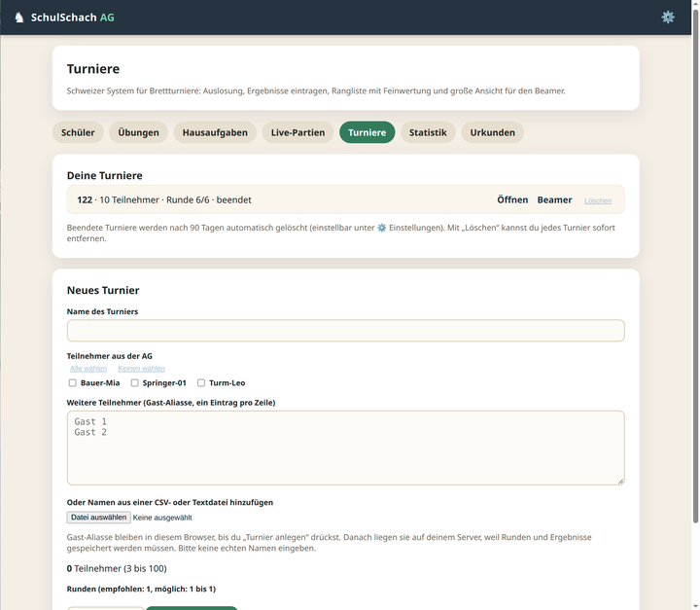
Task: Click into the Gast-Aliasse textarea
Action: coord(345,448)
